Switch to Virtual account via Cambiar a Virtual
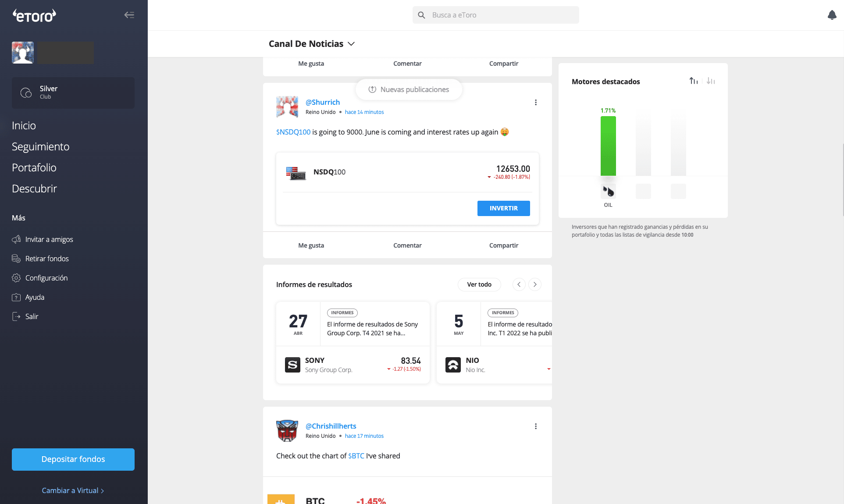Viewport: 844px width, 504px height. (73, 490)
